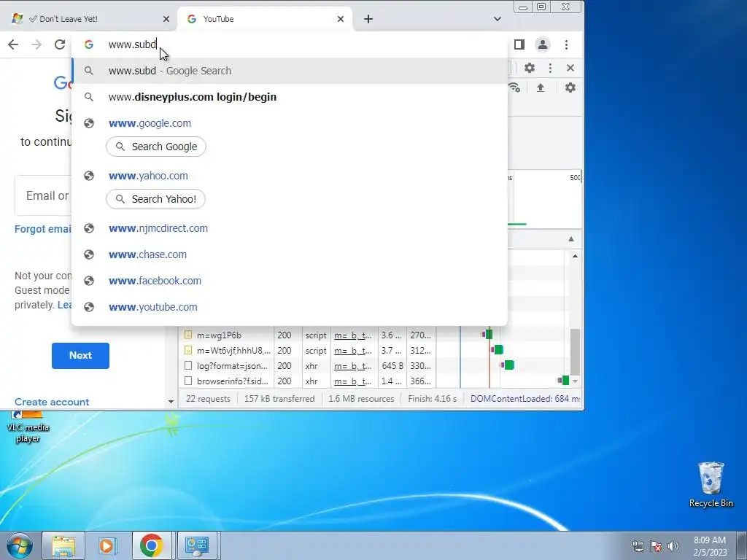The image size is (747, 560).
Task: Open the www.facebook.com suggestion
Action: [x=290, y=281]
